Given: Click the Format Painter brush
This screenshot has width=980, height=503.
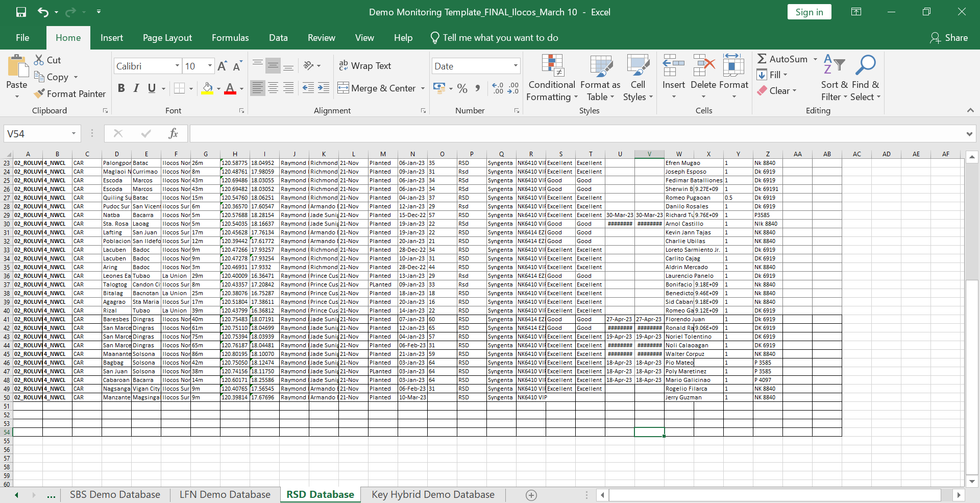Looking at the screenshot, I should (x=69, y=93).
